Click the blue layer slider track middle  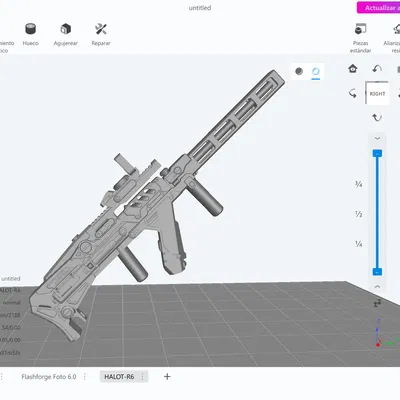377,213
